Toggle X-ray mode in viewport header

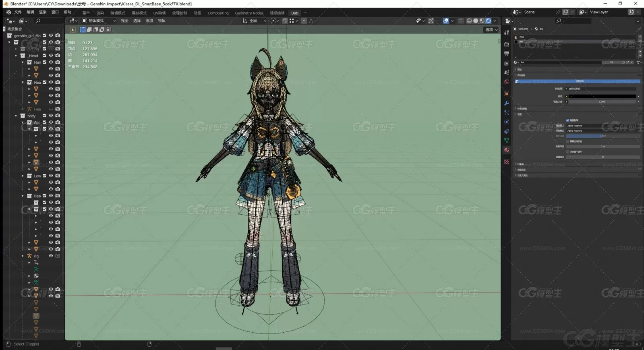(461, 21)
